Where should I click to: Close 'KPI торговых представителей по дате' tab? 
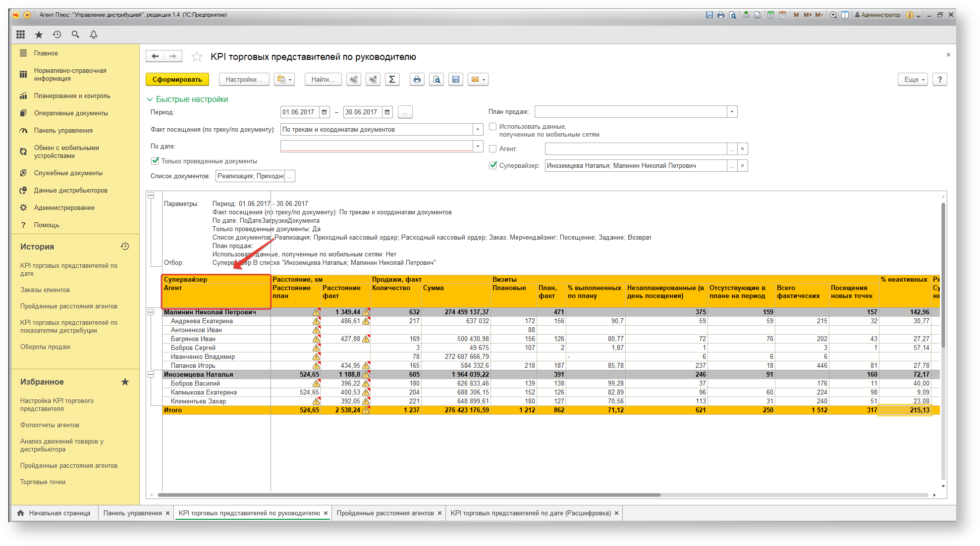(x=616, y=513)
